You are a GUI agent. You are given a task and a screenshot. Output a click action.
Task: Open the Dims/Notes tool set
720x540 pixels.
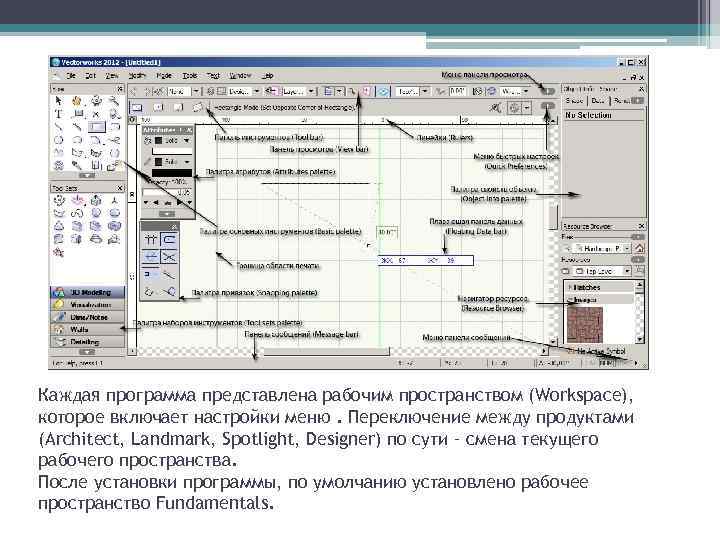tap(87, 317)
